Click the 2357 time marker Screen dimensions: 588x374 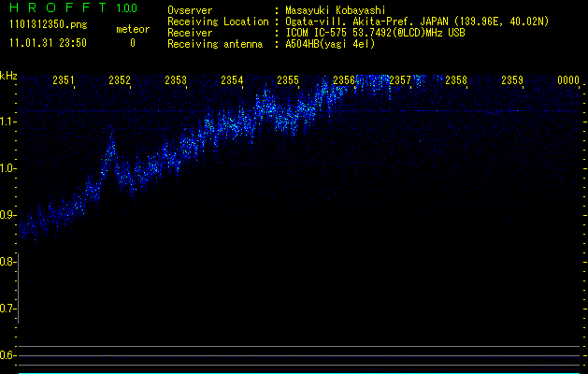tap(400, 79)
